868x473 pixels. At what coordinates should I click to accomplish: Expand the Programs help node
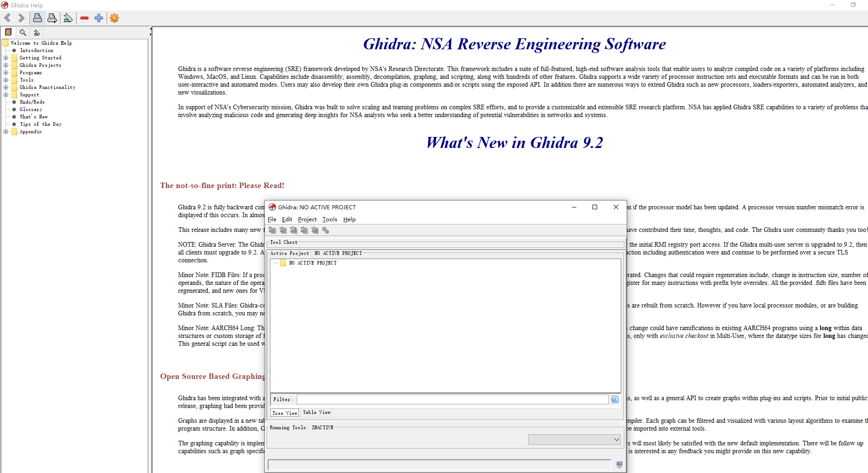[x=6, y=72]
